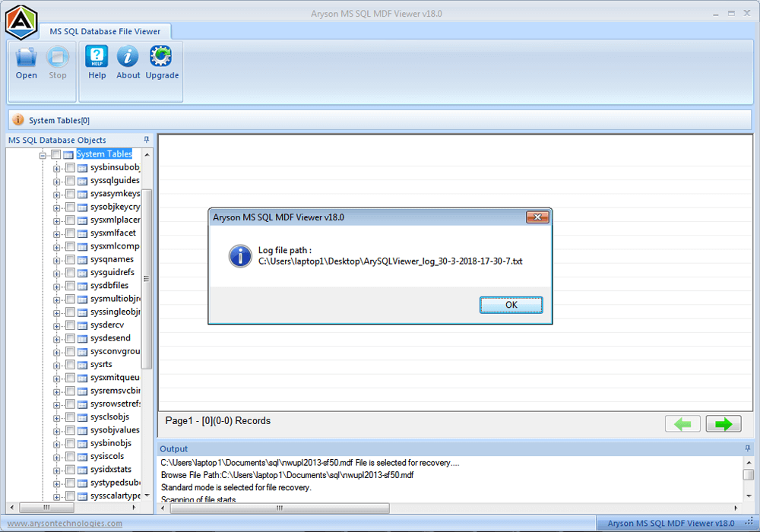
Task: Expand the sysxmitqueu tree node
Action: click(x=57, y=378)
